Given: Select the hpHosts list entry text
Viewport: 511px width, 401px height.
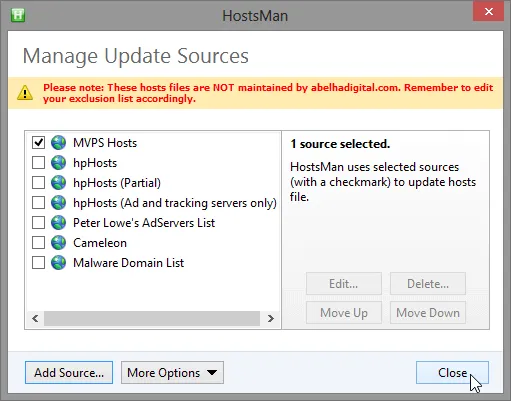Looking at the screenshot, I should pos(95,163).
